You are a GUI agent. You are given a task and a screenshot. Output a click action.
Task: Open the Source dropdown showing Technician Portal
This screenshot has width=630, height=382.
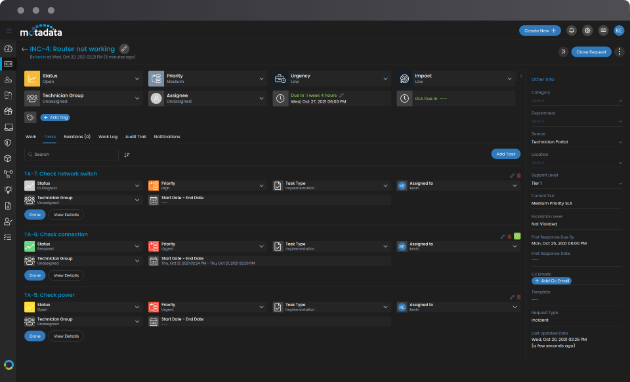tap(577, 142)
